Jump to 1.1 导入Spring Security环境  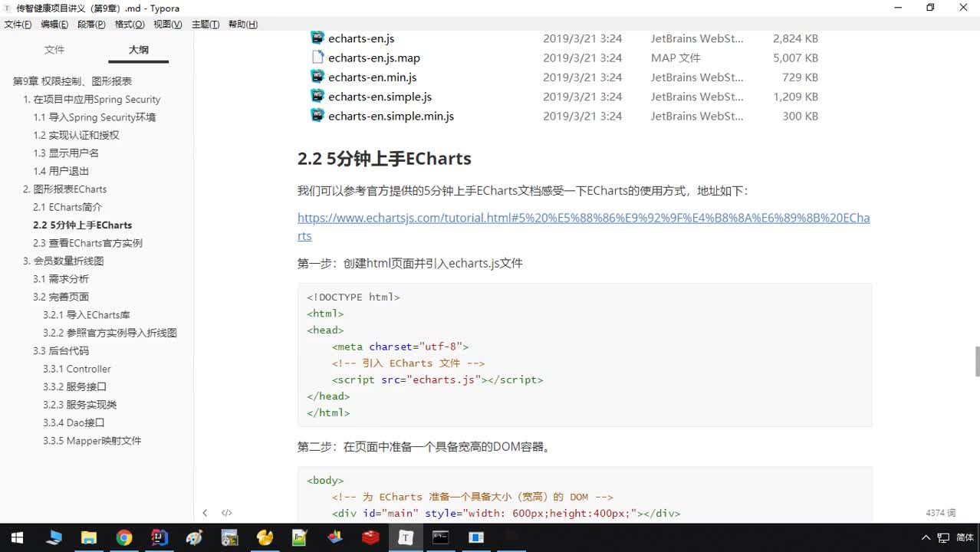(94, 117)
